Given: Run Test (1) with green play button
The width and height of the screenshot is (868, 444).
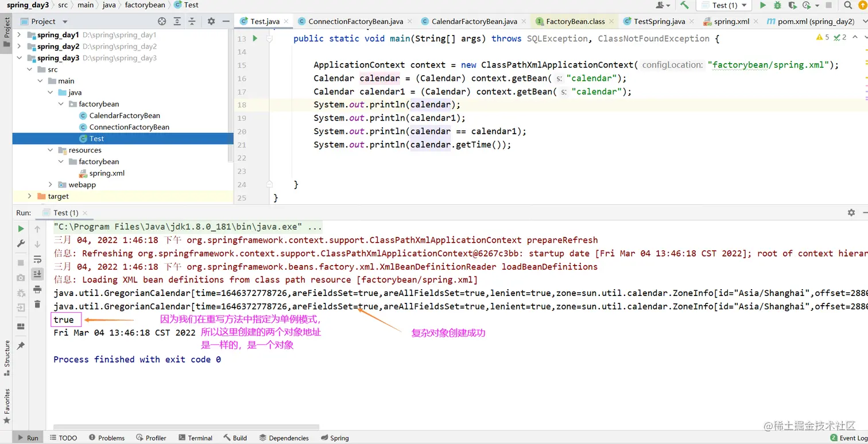Looking at the screenshot, I should 762,5.
